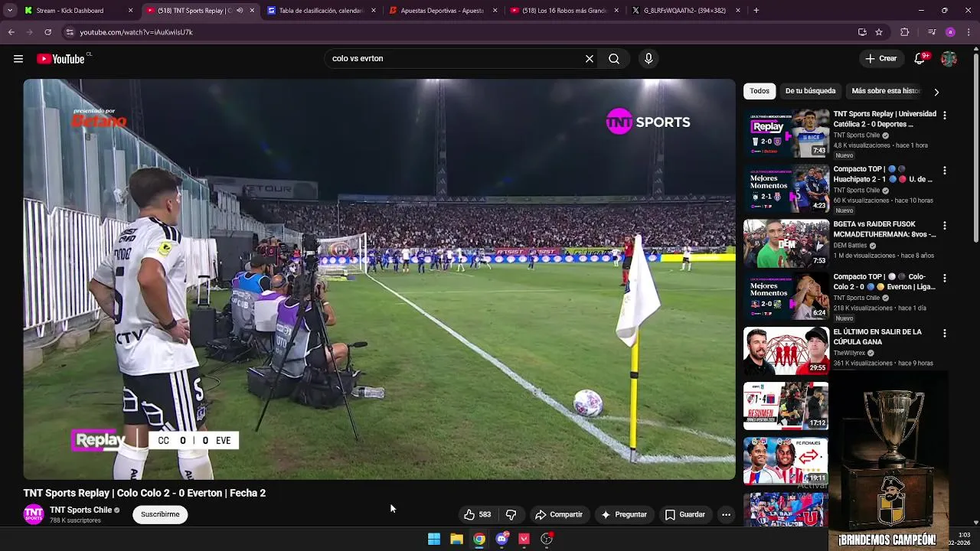Select the 'De tu búsqueda' filter chip
Screen dimensions: 980x551
coord(810,91)
